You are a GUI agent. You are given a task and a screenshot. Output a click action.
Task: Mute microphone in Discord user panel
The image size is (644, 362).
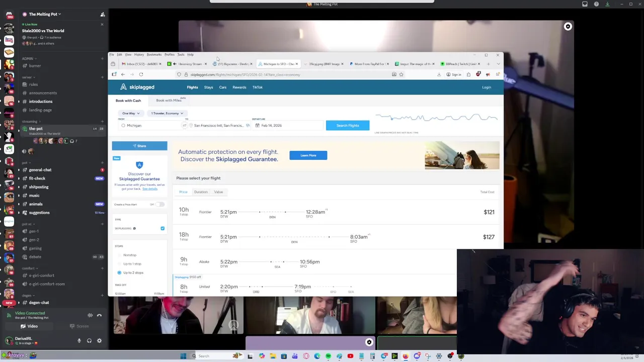pos(79,341)
